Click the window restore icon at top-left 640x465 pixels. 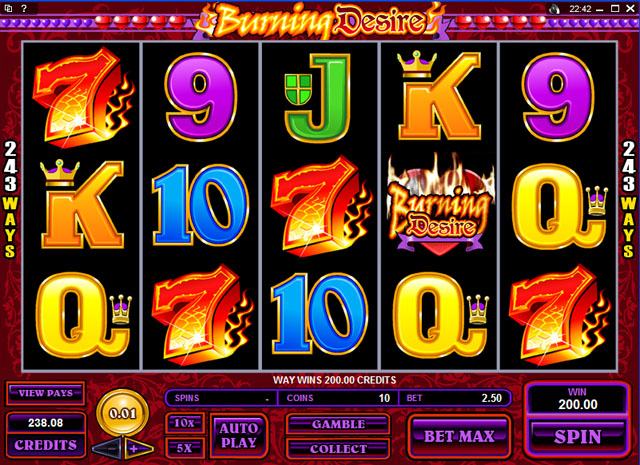[x=9, y=8]
